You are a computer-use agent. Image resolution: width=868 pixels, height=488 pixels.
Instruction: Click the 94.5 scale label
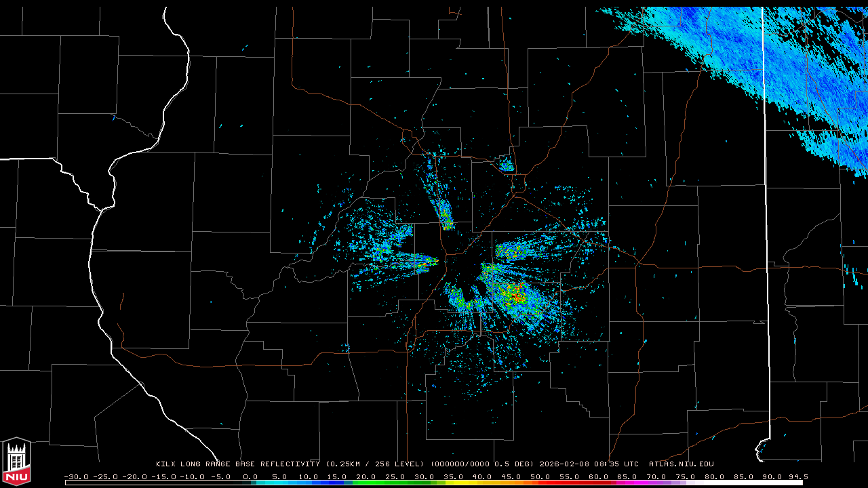tap(797, 476)
